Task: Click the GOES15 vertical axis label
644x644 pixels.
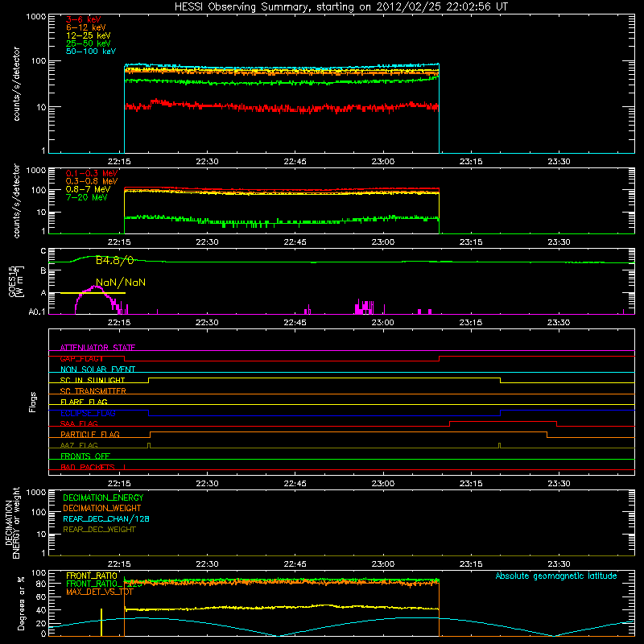Action: point(16,281)
